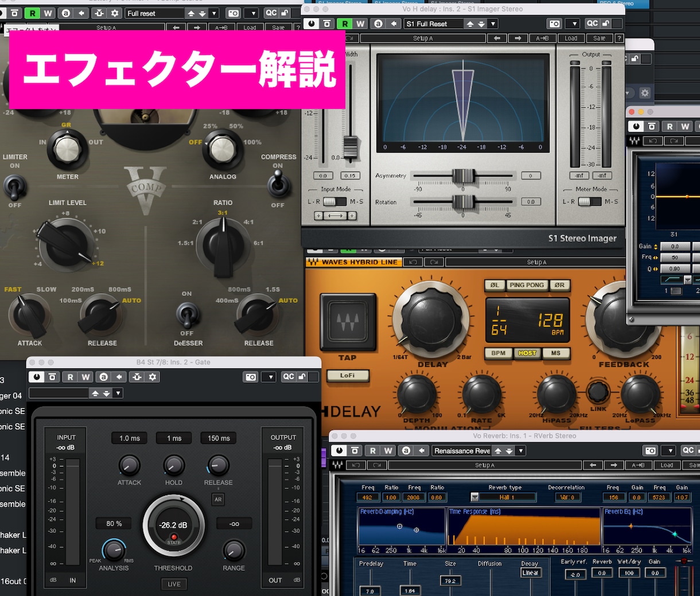Click the Setup A bar in H-Delay toolbar
700x596 pixels.
coord(536,262)
